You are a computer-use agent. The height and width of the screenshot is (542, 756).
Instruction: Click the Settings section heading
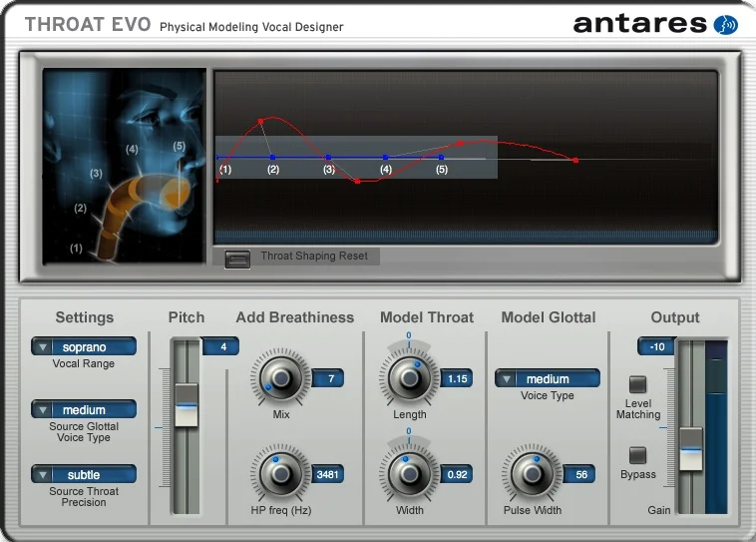click(85, 317)
